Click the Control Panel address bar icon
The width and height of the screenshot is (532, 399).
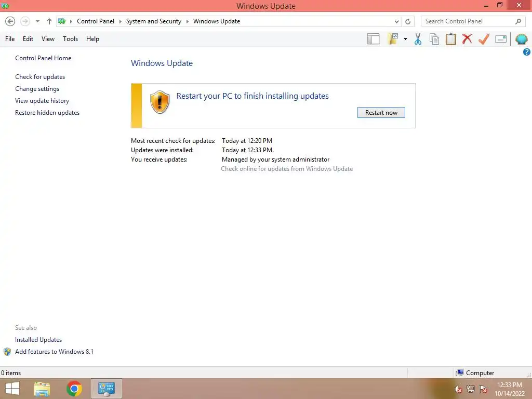tap(62, 21)
